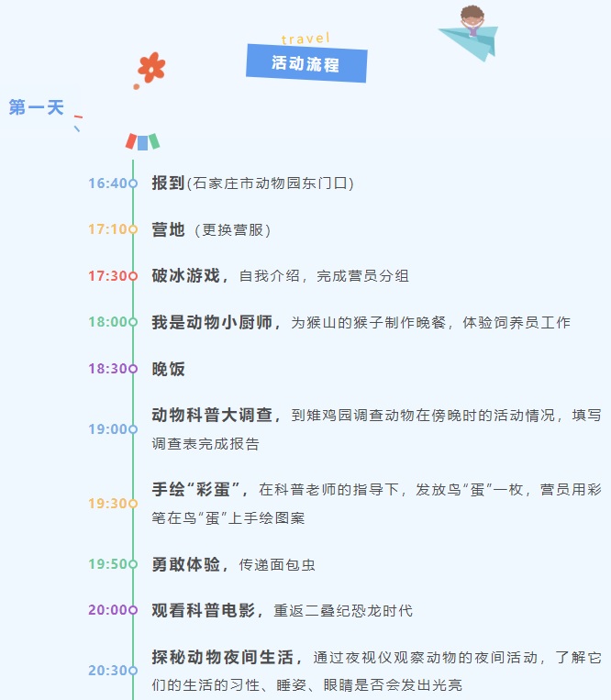611x700 pixels.
Task: Click 们的生活的习性 text line
Action: pyautogui.click(x=306, y=685)
